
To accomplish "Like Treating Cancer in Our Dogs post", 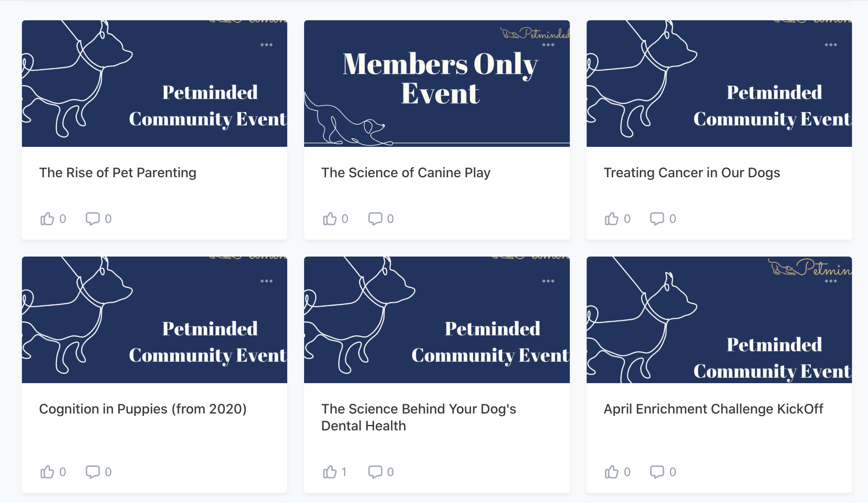I will [612, 219].
